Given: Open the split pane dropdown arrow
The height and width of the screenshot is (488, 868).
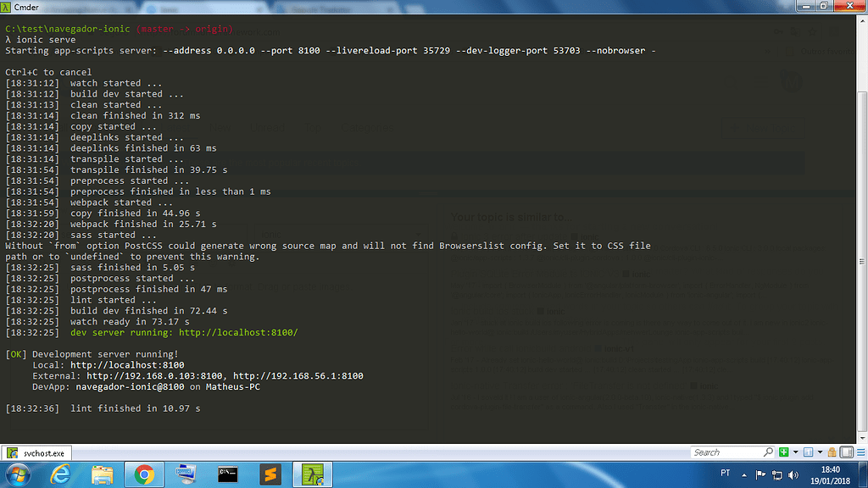Looking at the screenshot, I should click(x=820, y=452).
